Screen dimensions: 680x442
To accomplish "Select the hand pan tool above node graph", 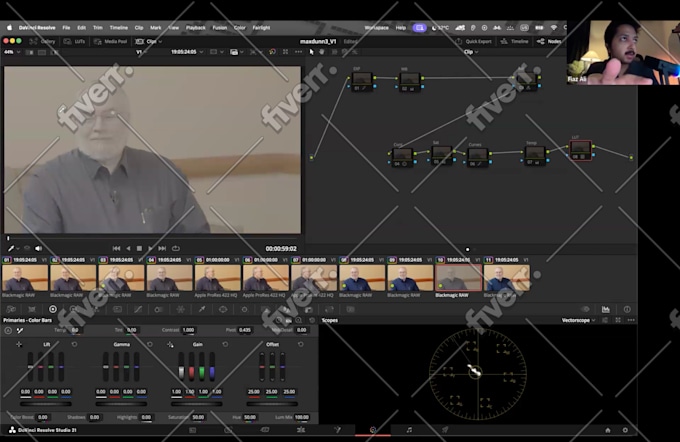I will click(322, 52).
